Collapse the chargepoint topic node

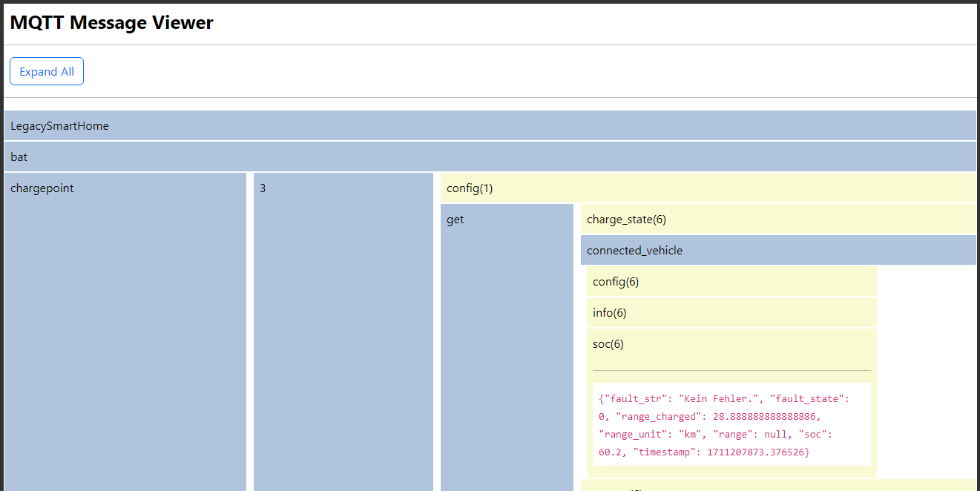42,188
